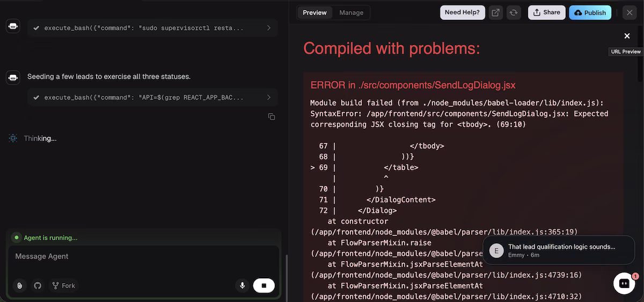Open preview in new window icon
Viewport: 644px width, 302px height.
(496, 12)
